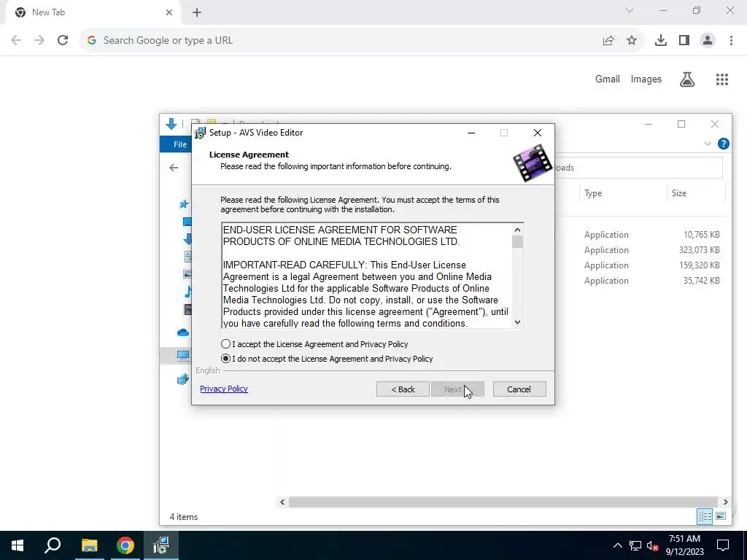Switch Explorer to details view icon
This screenshot has width=747, height=560.
coord(705,517)
